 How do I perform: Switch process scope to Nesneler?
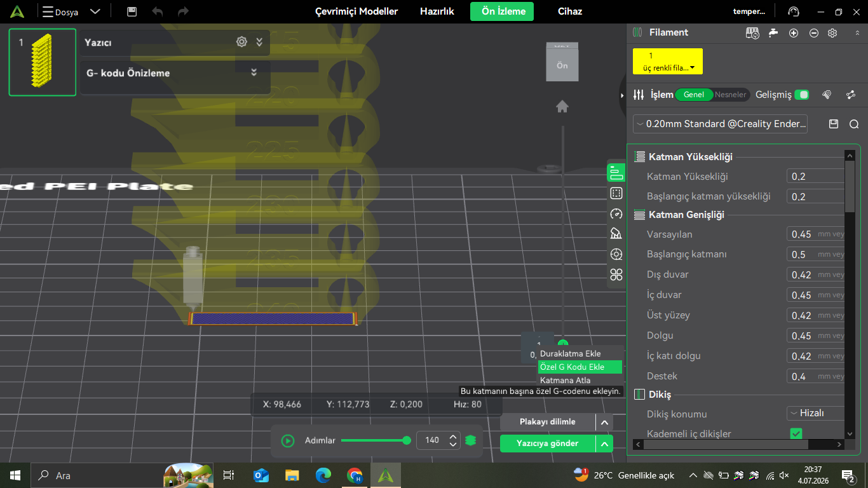click(731, 95)
